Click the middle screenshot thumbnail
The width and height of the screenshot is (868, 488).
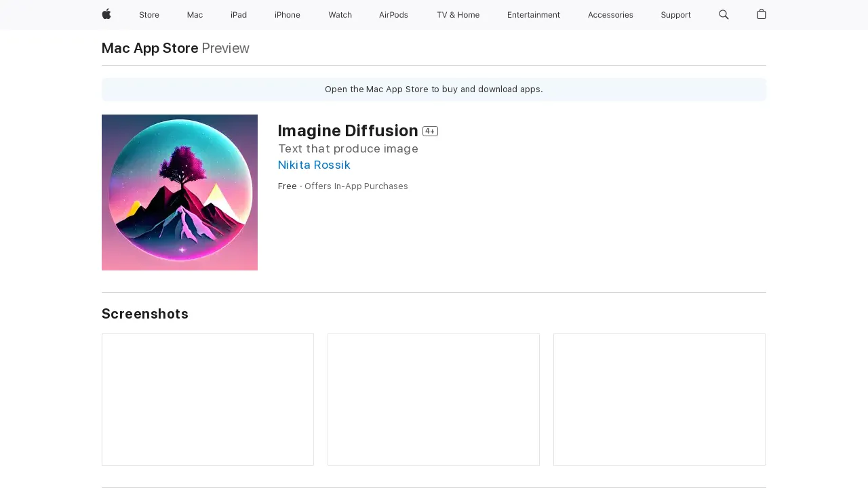pos(433,399)
